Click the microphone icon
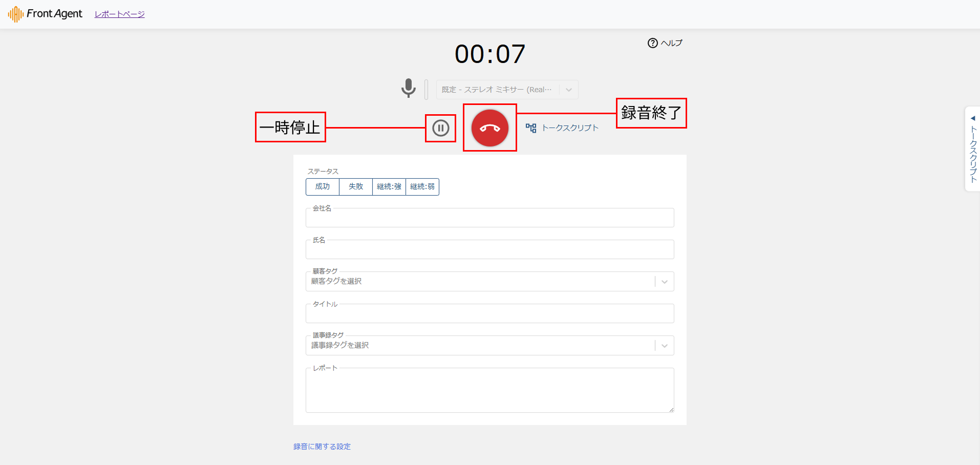The height and width of the screenshot is (465, 980). (408, 88)
